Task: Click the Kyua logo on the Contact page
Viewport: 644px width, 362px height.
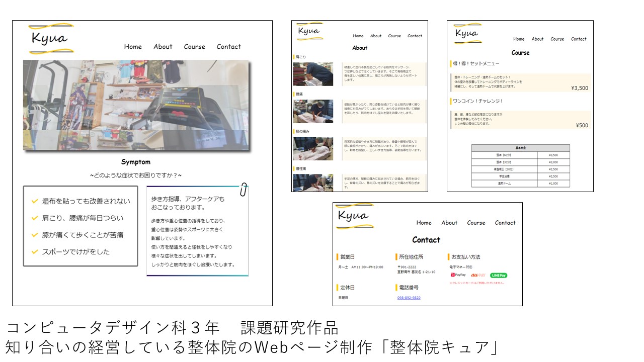Action: click(x=355, y=216)
